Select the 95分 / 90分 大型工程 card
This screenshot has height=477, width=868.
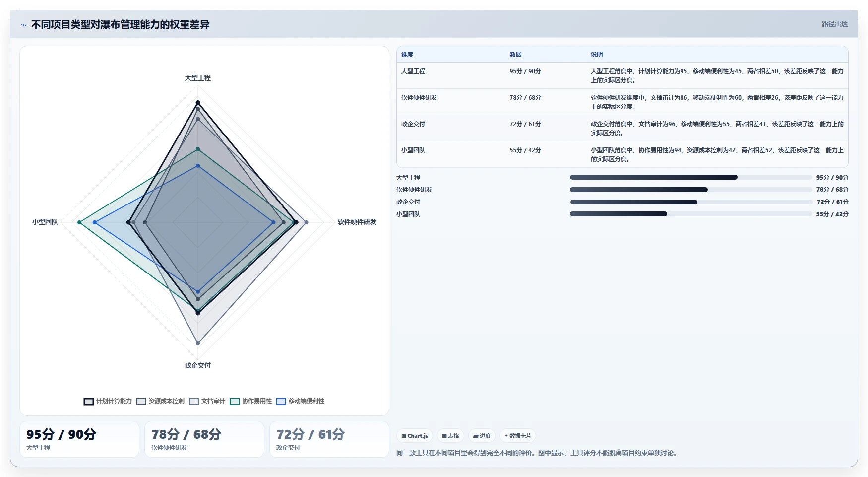point(79,439)
